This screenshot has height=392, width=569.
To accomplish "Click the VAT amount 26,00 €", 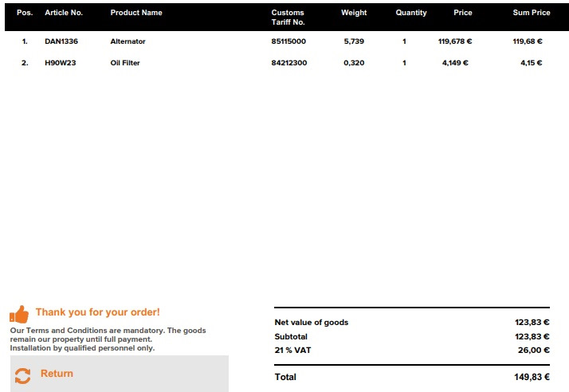I will click(533, 351).
